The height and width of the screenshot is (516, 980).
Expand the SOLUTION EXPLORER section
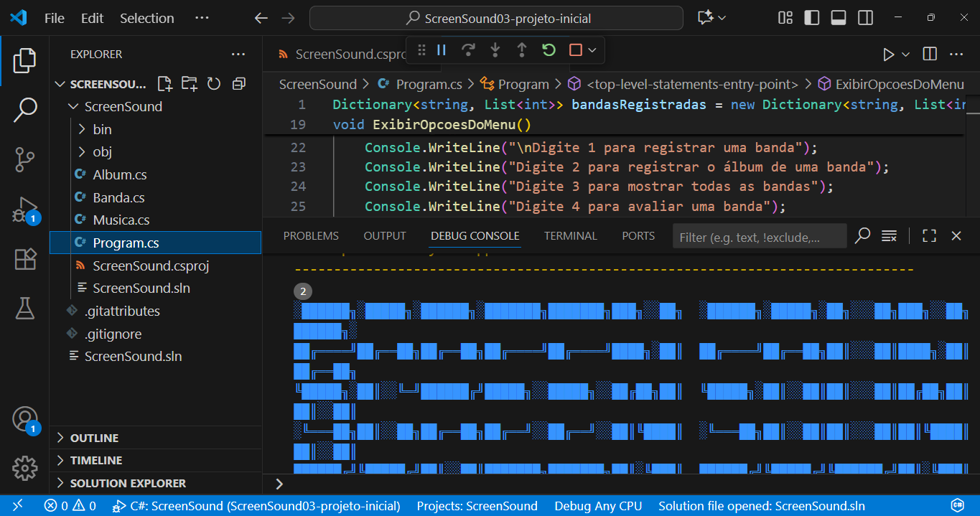[128, 483]
